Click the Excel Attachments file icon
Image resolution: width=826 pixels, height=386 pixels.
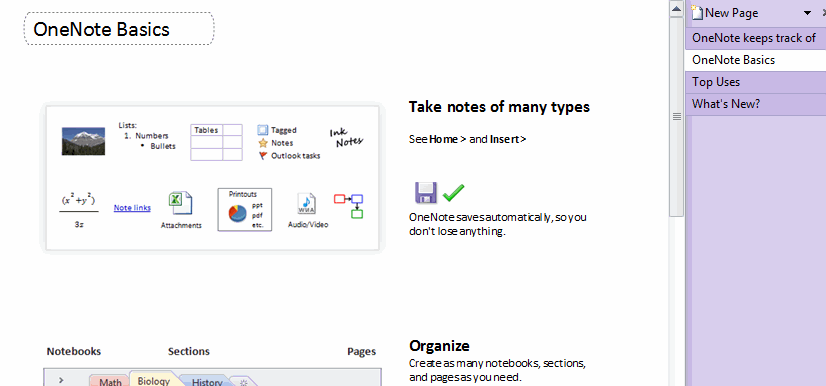180,204
